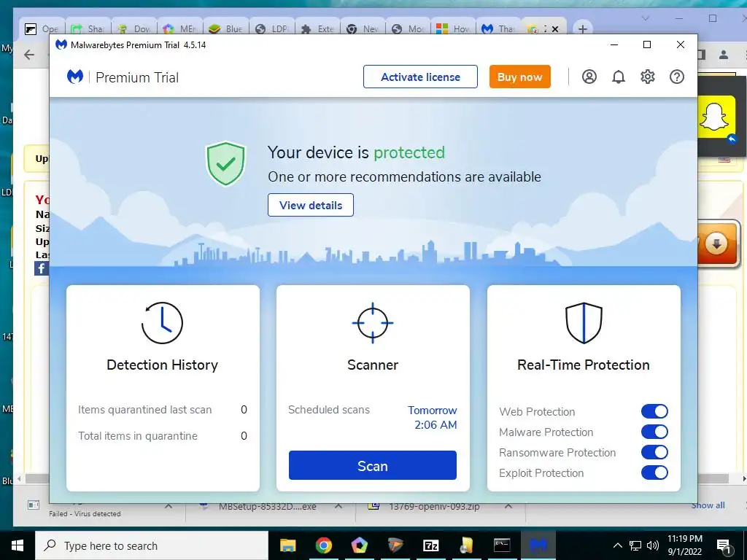Click the Malwarebytes taskbar icon
747x560 pixels.
pyautogui.click(x=538, y=545)
